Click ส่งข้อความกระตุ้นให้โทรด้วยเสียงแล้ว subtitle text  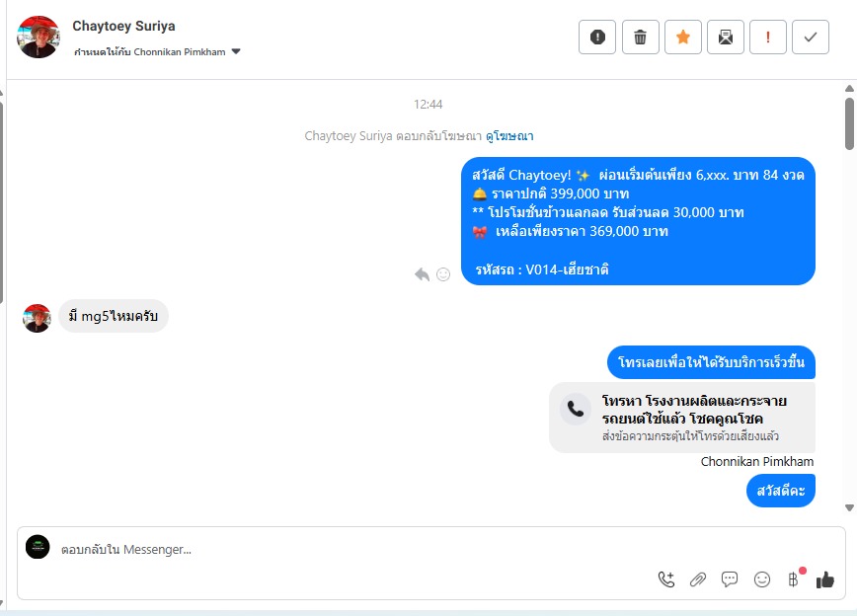coord(690,436)
